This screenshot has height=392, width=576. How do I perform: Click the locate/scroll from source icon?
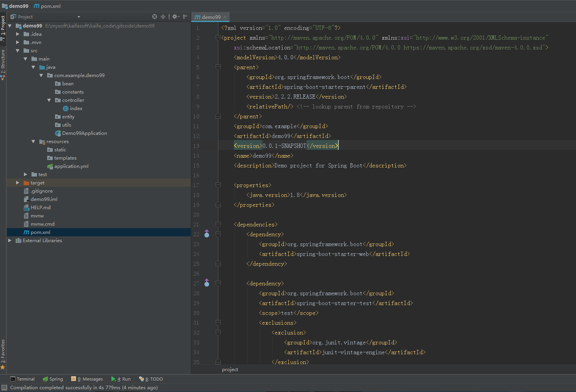155,17
